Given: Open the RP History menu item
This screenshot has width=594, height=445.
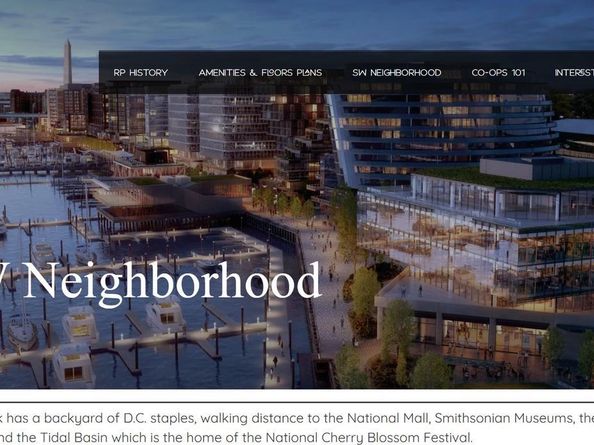Looking at the screenshot, I should (141, 73).
